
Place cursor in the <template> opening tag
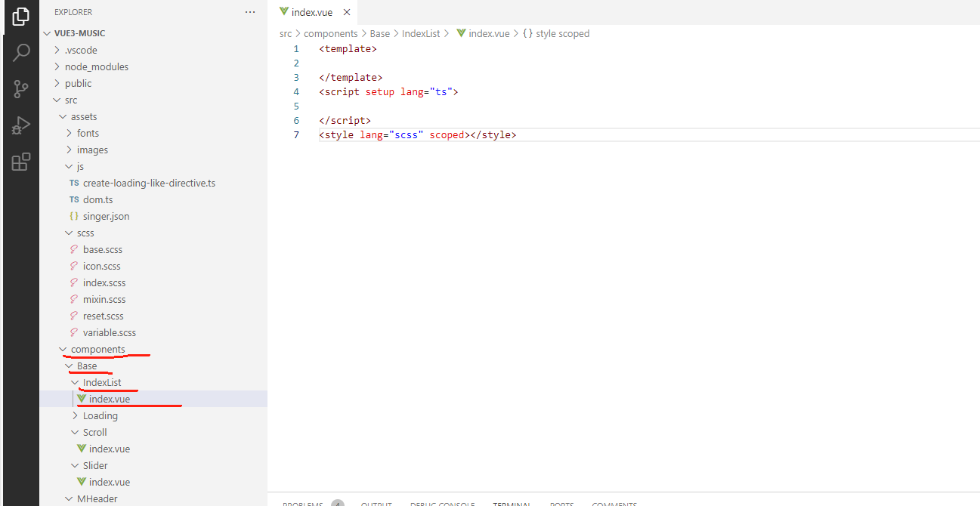(x=348, y=48)
